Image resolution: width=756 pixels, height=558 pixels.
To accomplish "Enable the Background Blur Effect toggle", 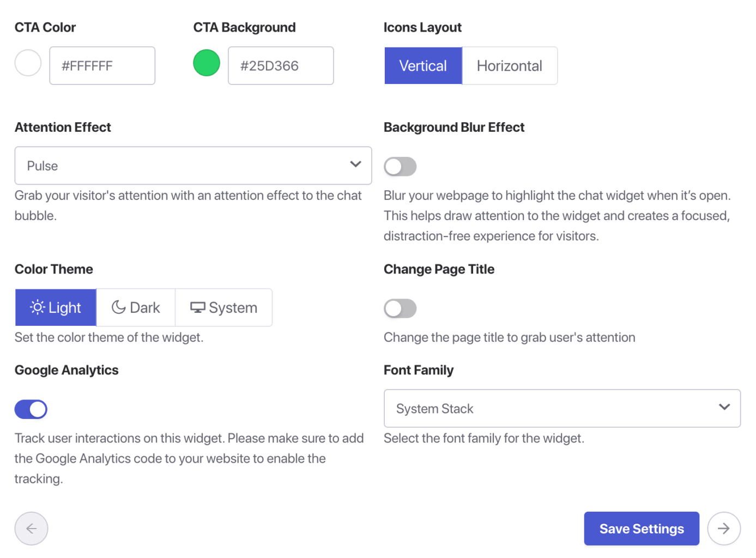I will click(x=400, y=167).
